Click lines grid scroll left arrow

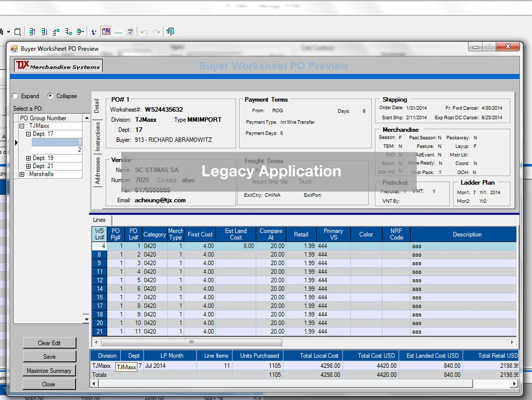[96, 342]
